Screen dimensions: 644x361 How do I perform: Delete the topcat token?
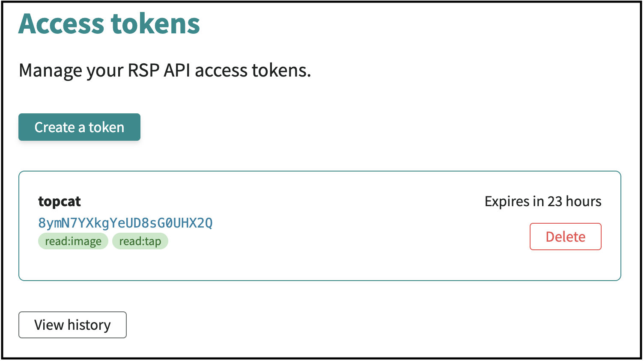[565, 237]
